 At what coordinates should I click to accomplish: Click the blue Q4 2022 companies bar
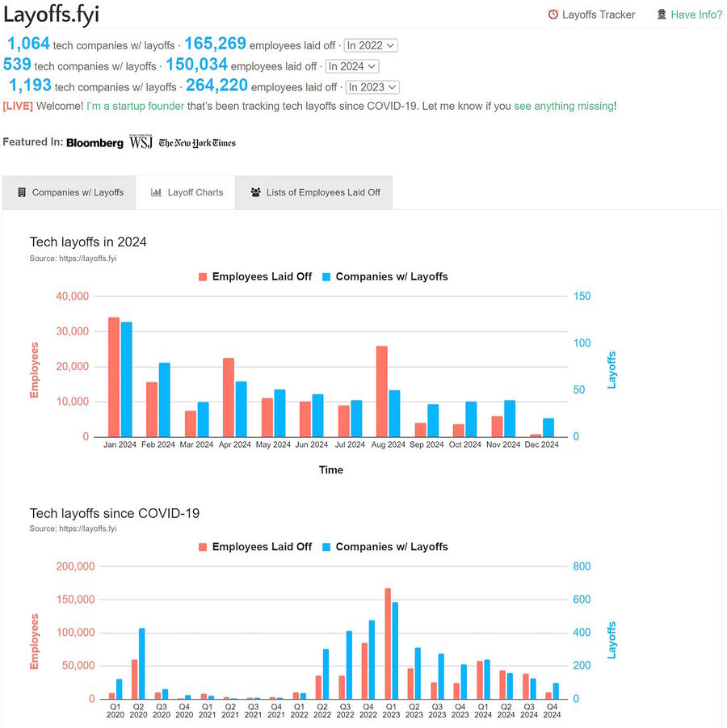(x=372, y=660)
